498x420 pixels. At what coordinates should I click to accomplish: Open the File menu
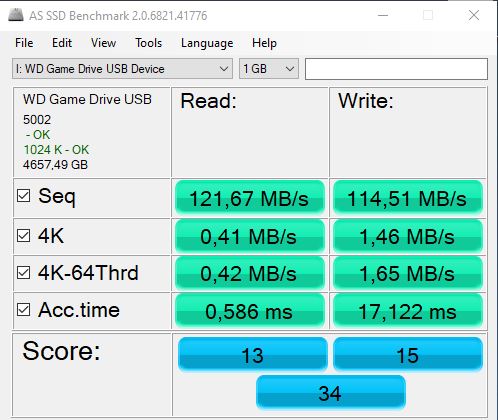point(24,43)
